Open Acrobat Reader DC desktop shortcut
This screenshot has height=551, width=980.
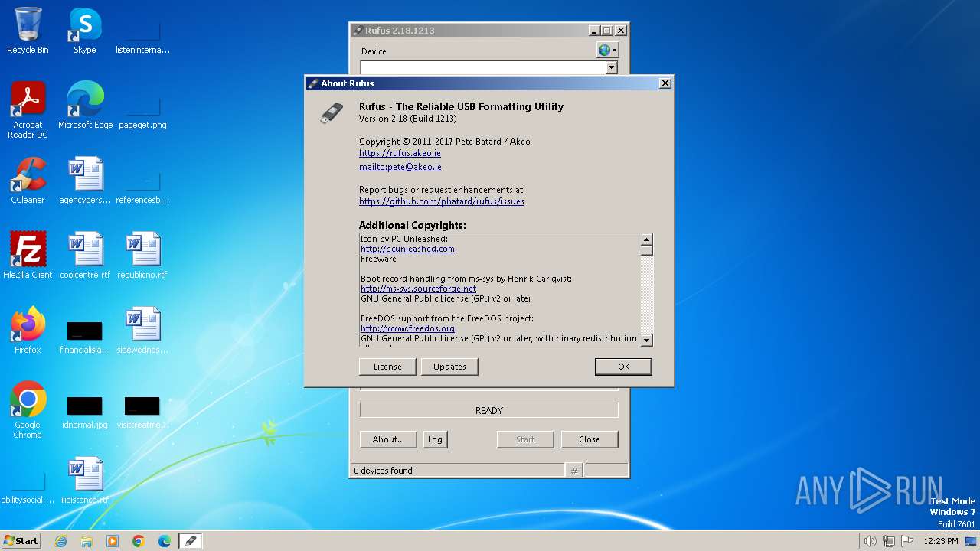pos(28,110)
